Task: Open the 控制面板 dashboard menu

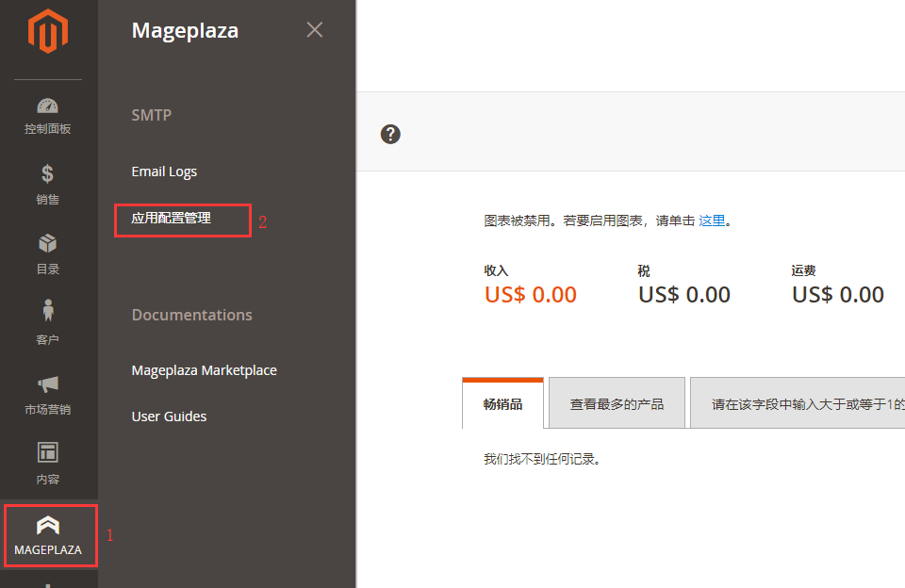Action: pos(48,117)
